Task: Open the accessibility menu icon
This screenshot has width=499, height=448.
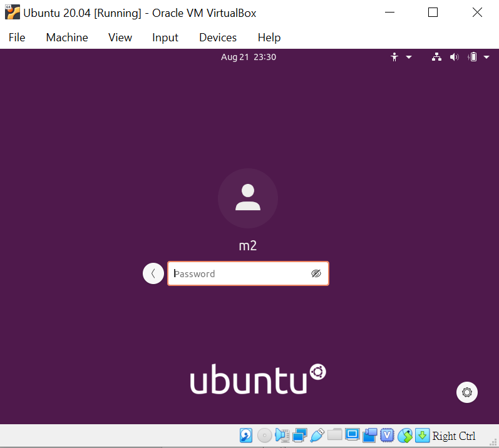Action: (x=394, y=57)
